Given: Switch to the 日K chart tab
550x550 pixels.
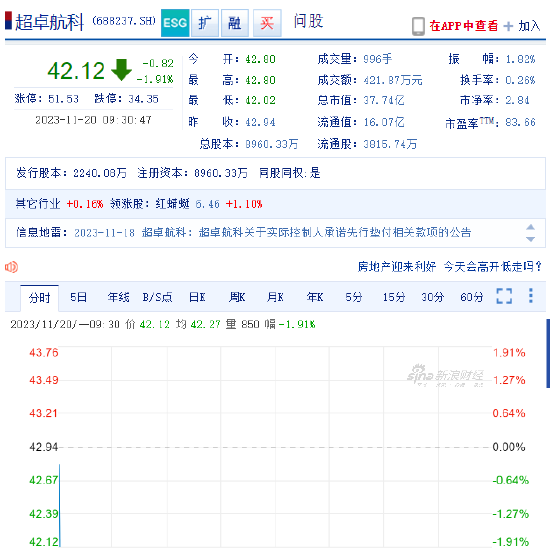Looking at the screenshot, I should (197, 297).
